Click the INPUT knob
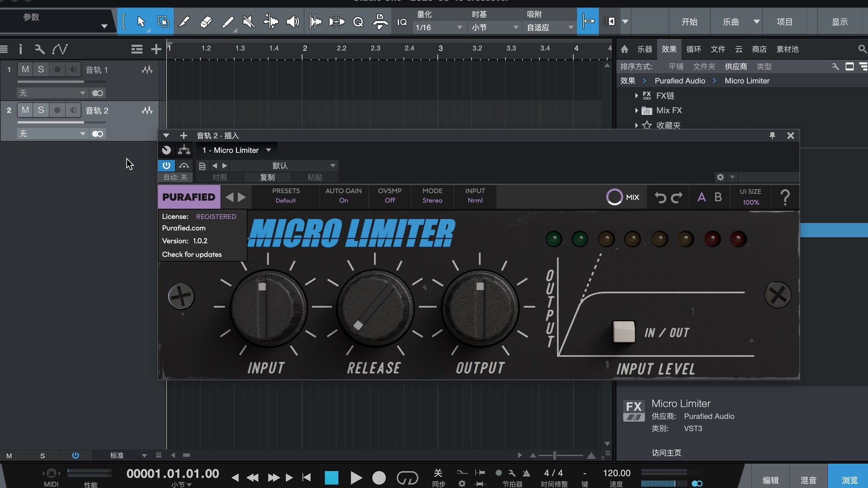This screenshot has height=488, width=868. (x=268, y=308)
